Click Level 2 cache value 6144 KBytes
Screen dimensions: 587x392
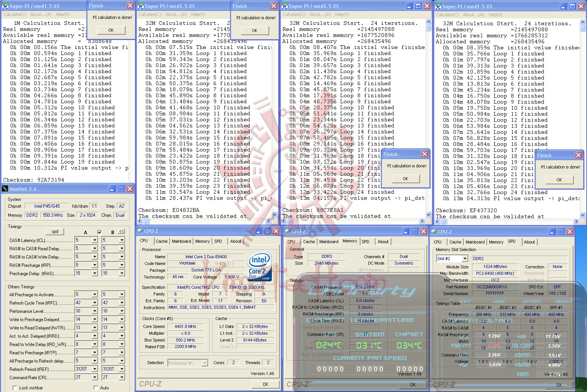pyautogui.click(x=255, y=340)
